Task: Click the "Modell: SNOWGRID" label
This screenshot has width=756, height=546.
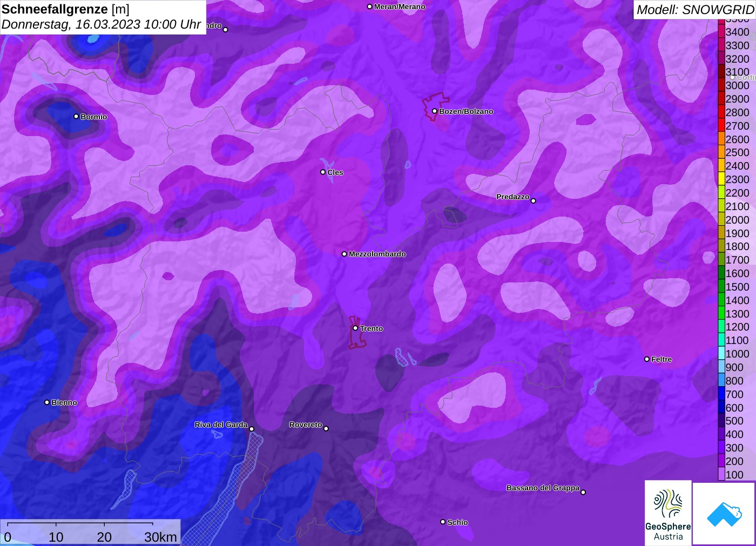Action: (695, 10)
